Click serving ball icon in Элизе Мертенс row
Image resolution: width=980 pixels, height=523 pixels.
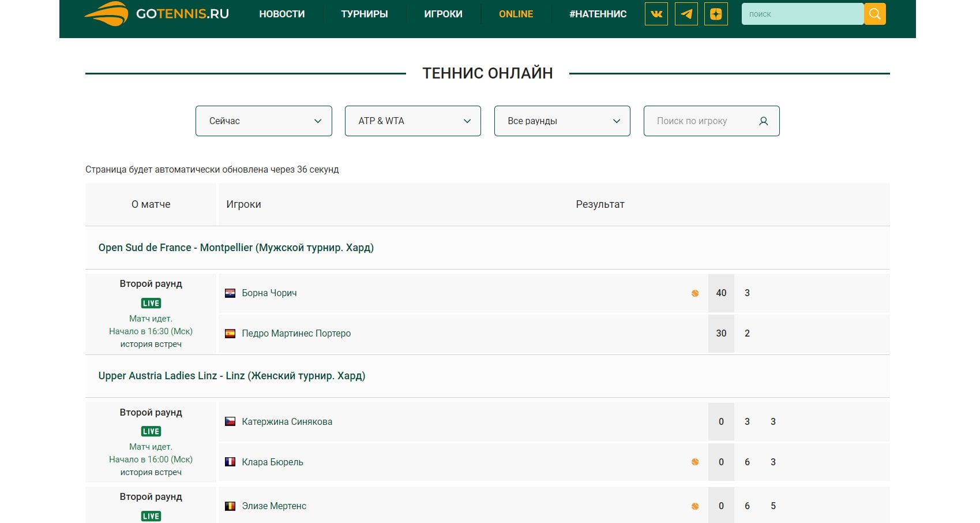695,506
